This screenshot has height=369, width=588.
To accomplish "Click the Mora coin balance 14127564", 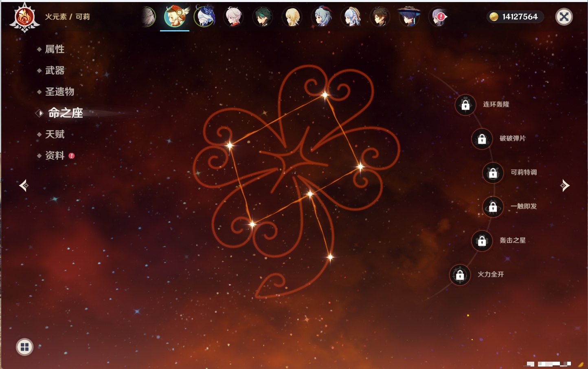I will pos(515,17).
